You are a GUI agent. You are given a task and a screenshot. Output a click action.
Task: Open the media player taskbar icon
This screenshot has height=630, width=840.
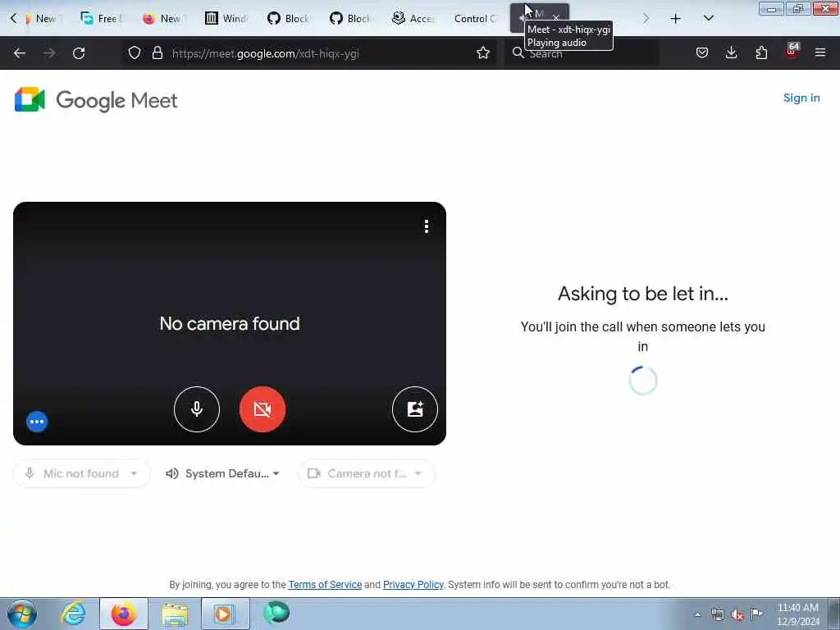[226, 614]
